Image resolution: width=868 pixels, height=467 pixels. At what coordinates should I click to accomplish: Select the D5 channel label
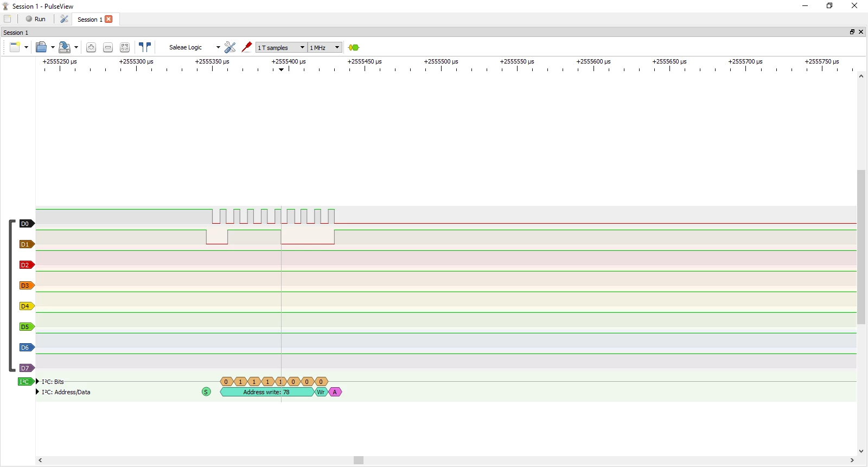(27, 327)
